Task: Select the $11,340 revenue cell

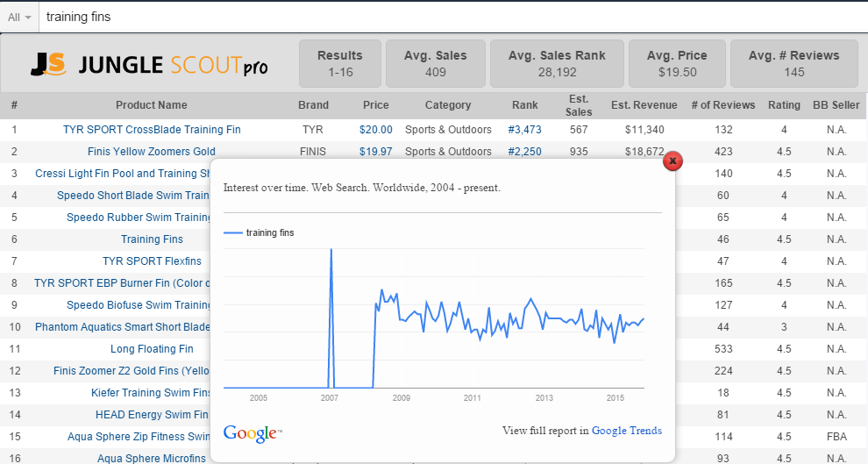Action: coord(644,130)
